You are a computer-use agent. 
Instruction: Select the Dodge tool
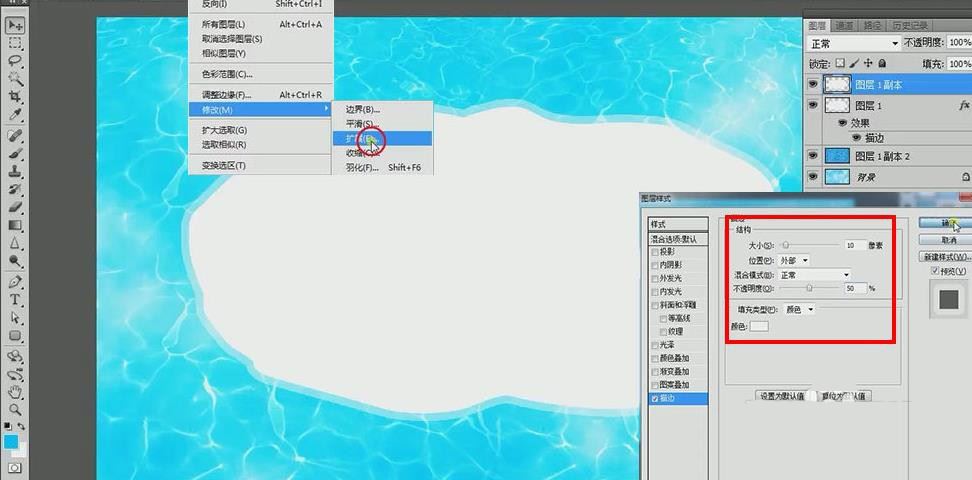(15, 261)
